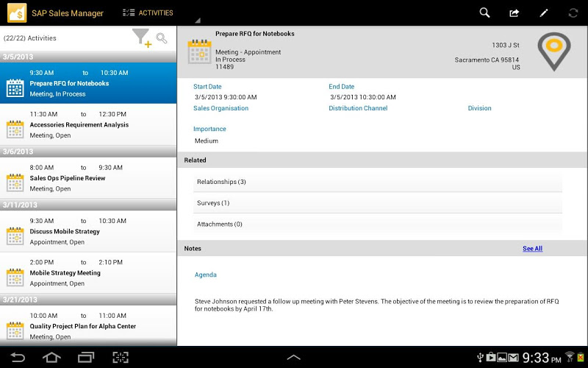Click calendar icon of Quality Project Plan
Image resolution: width=588 pixels, height=368 pixels.
tap(15, 330)
